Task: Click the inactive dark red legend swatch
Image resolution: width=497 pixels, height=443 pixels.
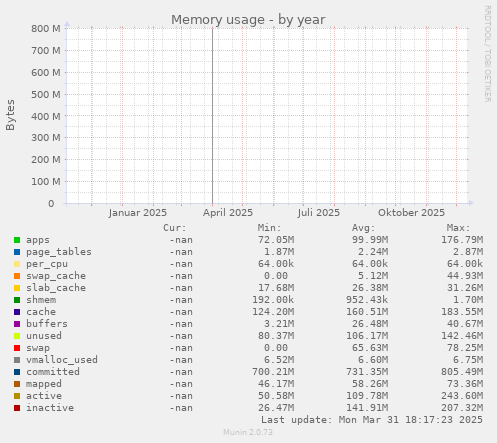Action: pos(17,408)
